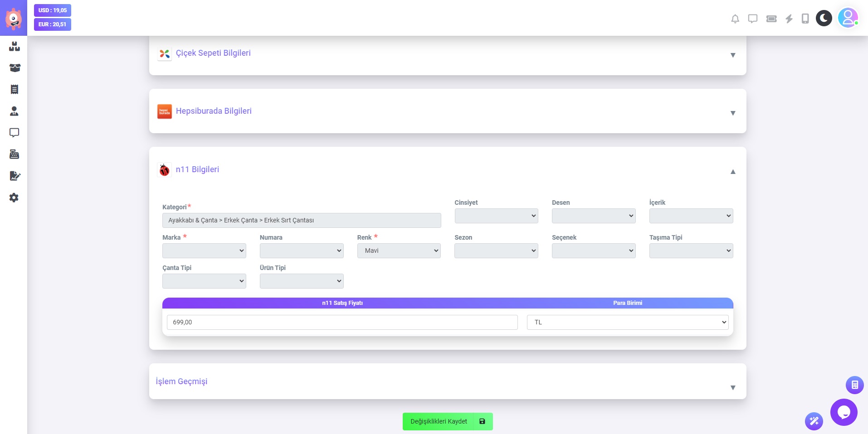Open the floating calculator button
Viewport: 868px width, 434px height.
click(854, 385)
